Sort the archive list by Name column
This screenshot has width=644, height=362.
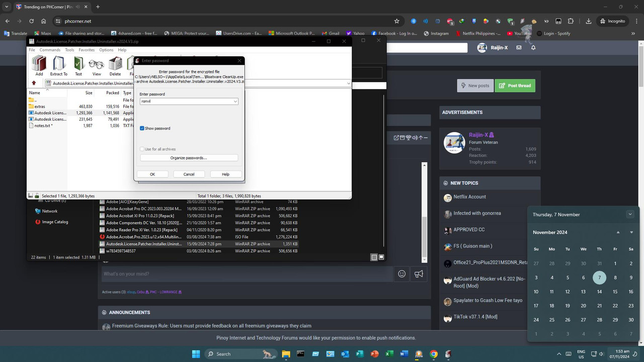pos(35,93)
